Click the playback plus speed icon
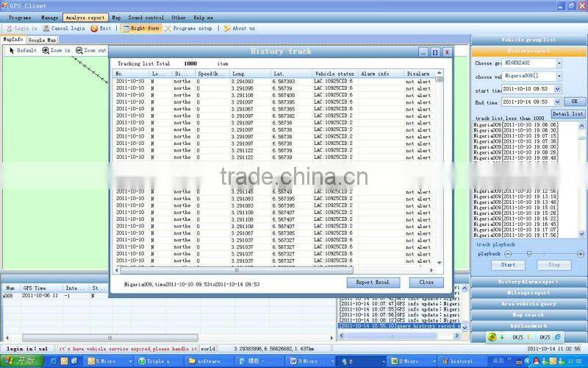 [581, 254]
